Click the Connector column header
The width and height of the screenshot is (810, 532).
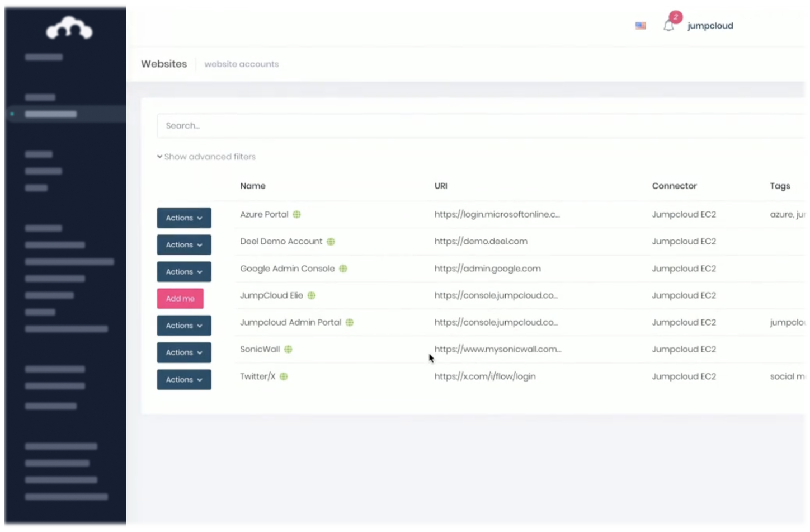674,186
